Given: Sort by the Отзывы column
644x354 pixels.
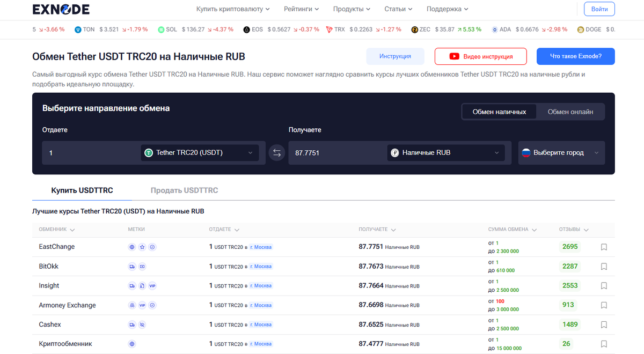Looking at the screenshot, I should (x=574, y=230).
